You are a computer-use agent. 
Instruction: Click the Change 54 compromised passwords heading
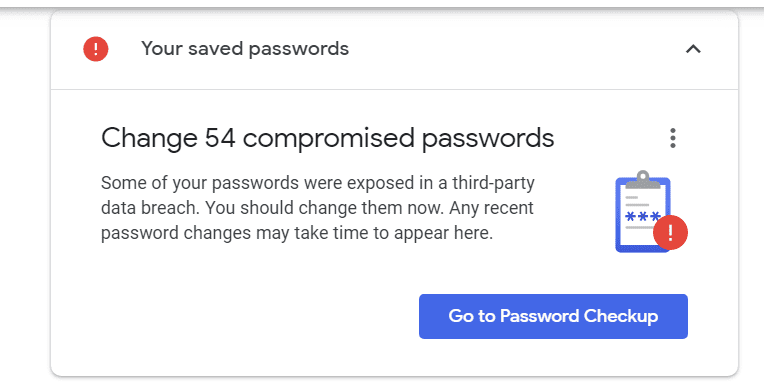point(327,138)
